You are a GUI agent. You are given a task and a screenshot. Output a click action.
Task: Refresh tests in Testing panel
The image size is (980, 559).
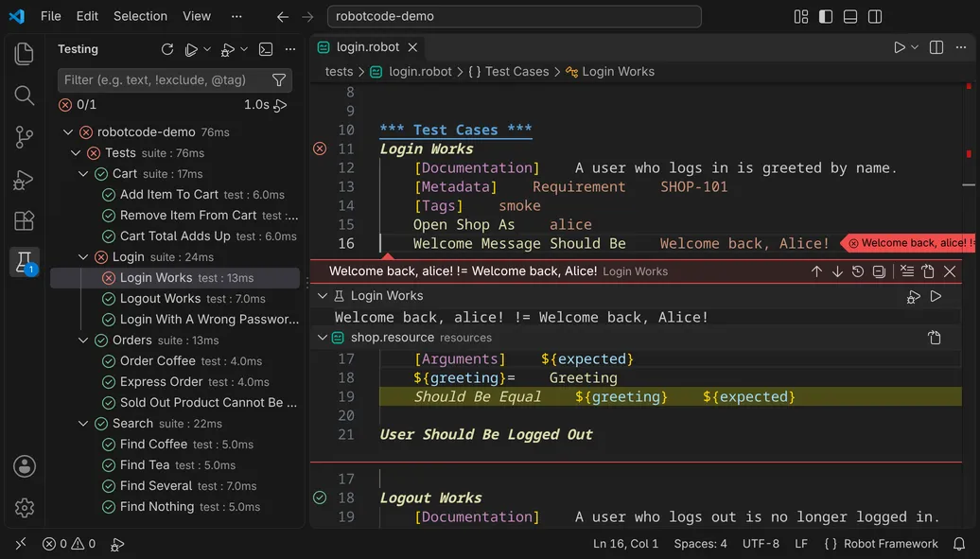[166, 49]
